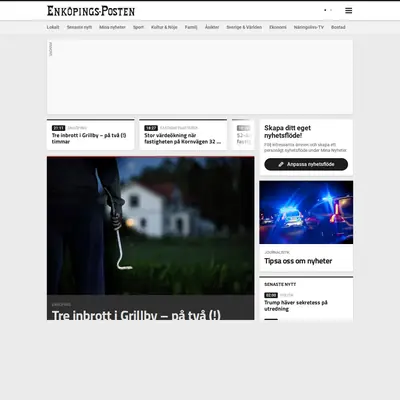Go to Senaste nytt in navigation bar

pyautogui.click(x=79, y=27)
